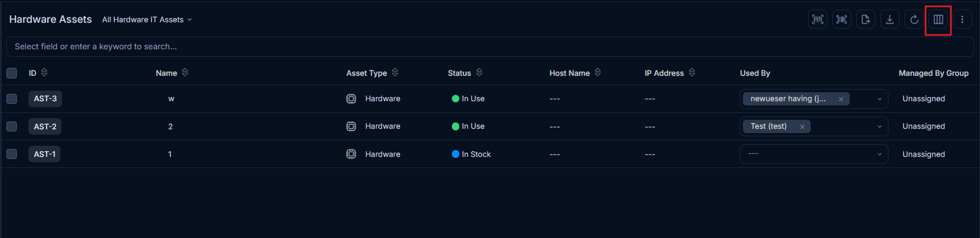Viewport: 980px width, 238px height.
Task: Click hardware chip icon in AST-1 row
Action: (x=351, y=154)
